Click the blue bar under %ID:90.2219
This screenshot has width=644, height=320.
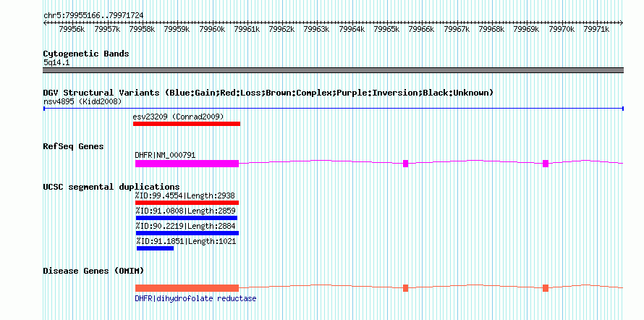[x=187, y=233]
